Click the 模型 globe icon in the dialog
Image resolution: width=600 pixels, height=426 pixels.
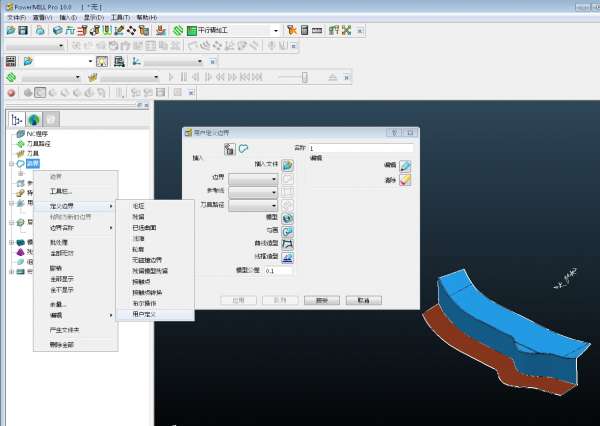287,218
